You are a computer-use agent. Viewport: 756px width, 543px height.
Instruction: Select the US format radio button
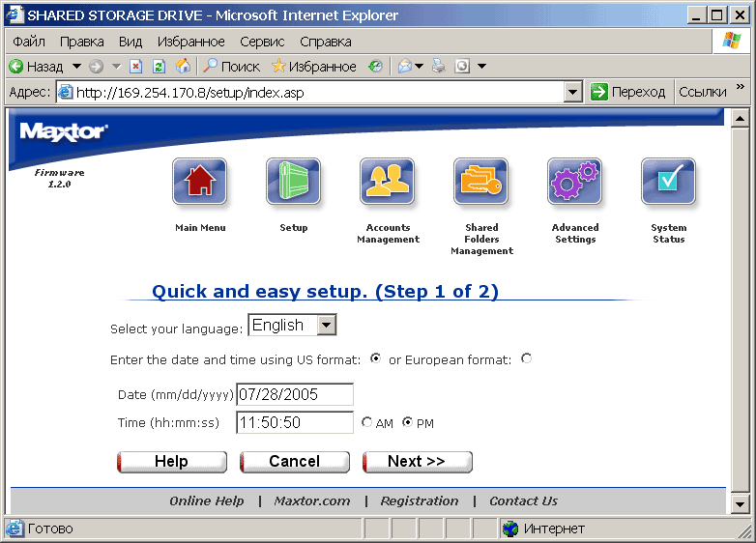point(375,359)
